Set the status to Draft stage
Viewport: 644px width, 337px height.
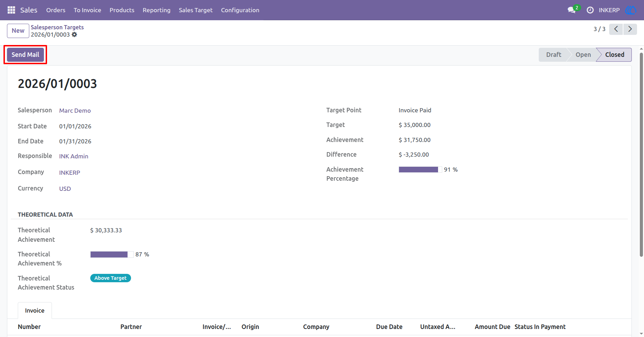point(553,55)
